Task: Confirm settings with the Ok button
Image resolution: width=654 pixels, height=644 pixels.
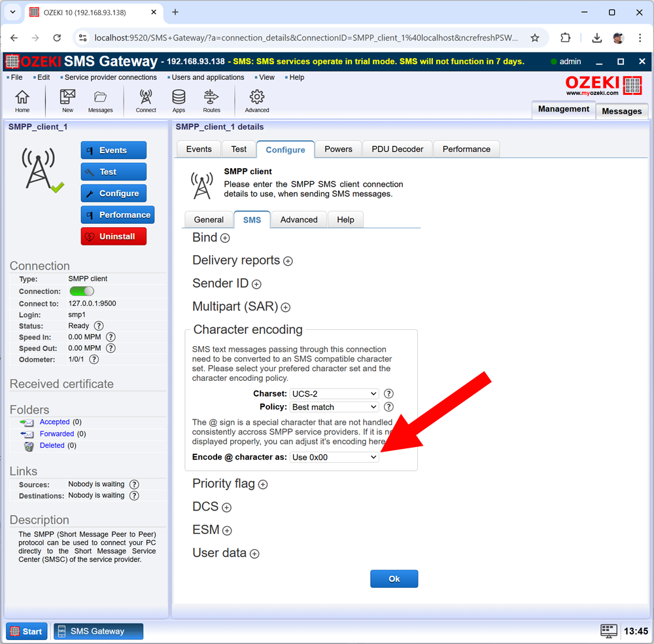Action: [394, 579]
